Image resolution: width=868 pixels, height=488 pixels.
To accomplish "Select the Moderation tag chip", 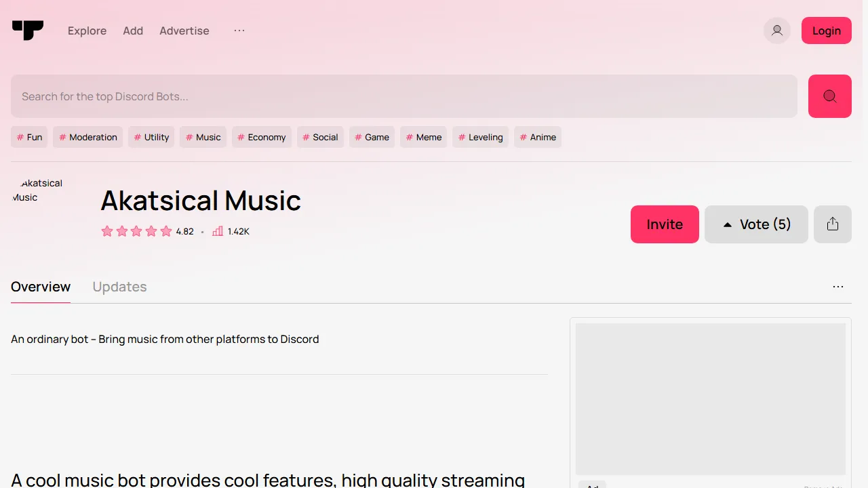I will pos(87,137).
